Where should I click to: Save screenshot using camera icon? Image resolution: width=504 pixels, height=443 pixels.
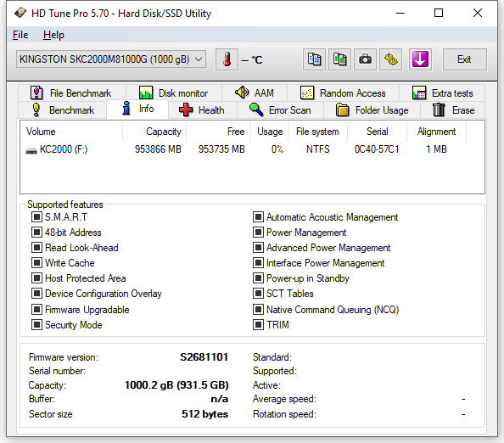[365, 59]
